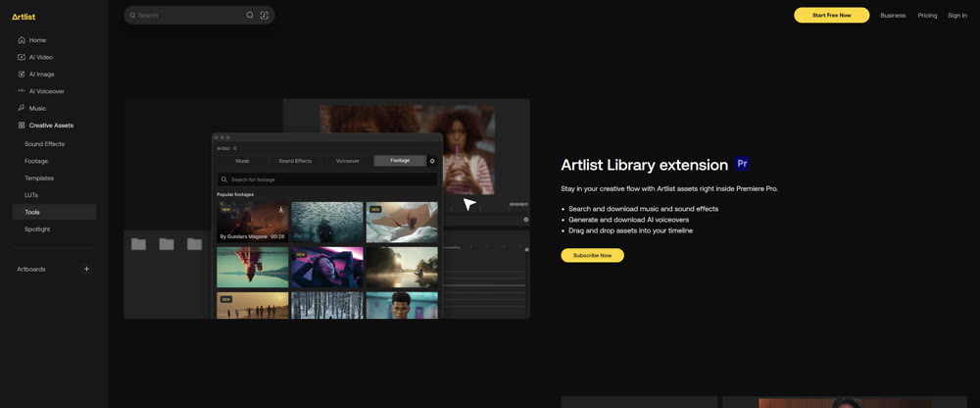
Task: Open the Business link
Action: [x=893, y=15]
